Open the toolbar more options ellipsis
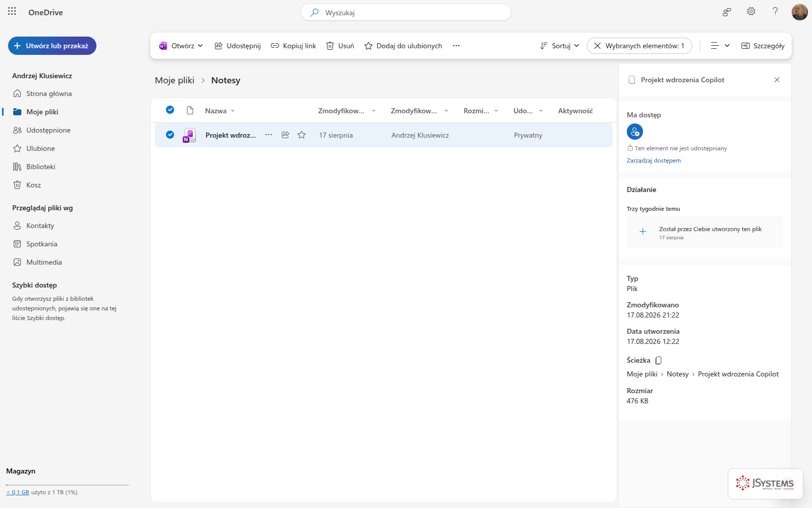 pos(456,46)
